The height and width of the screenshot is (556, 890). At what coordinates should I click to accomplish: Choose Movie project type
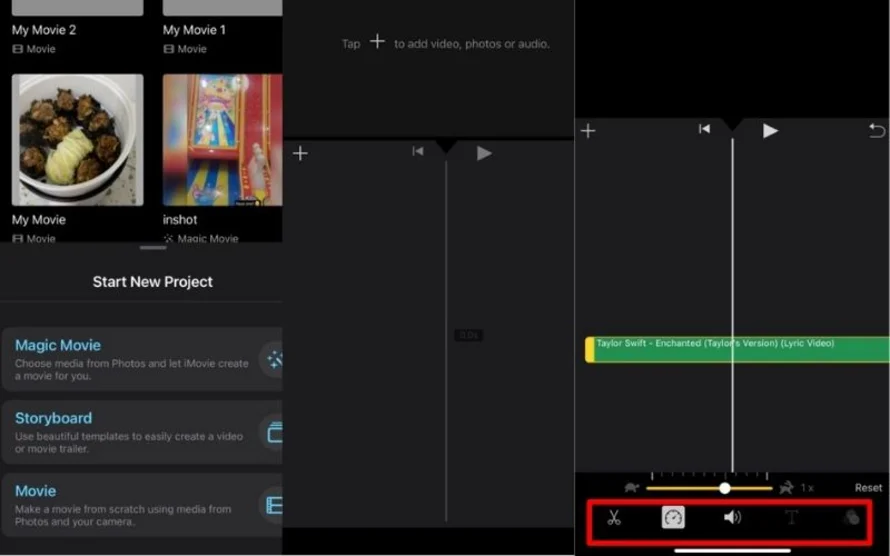click(142, 505)
